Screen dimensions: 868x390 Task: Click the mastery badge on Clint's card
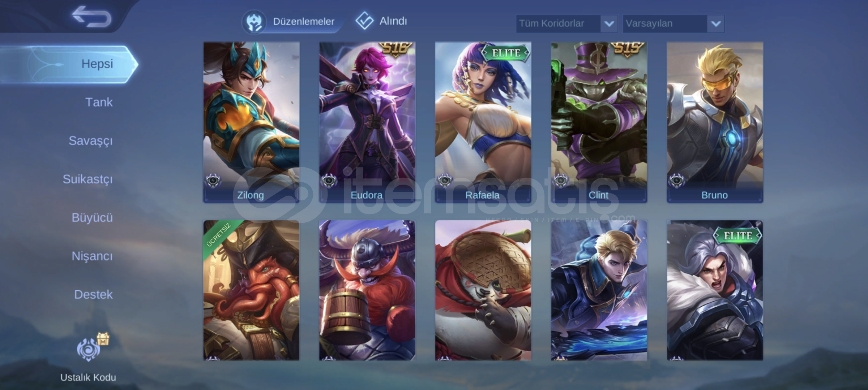[x=561, y=181]
